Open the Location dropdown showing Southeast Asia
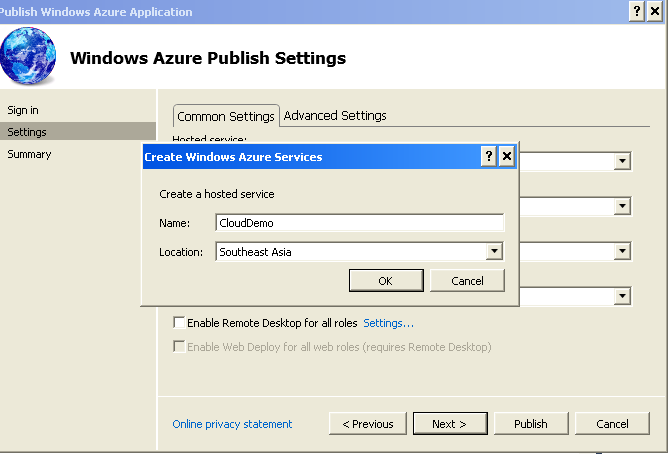 coord(494,251)
